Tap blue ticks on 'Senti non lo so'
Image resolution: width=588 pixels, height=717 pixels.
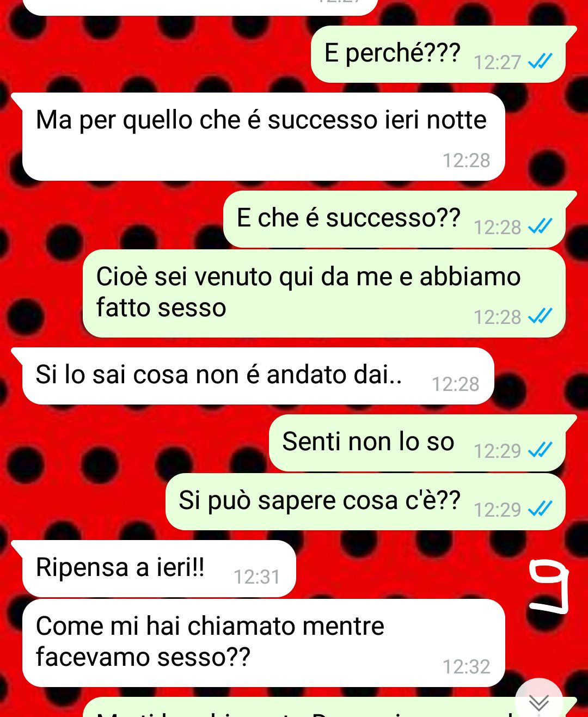tap(540, 450)
